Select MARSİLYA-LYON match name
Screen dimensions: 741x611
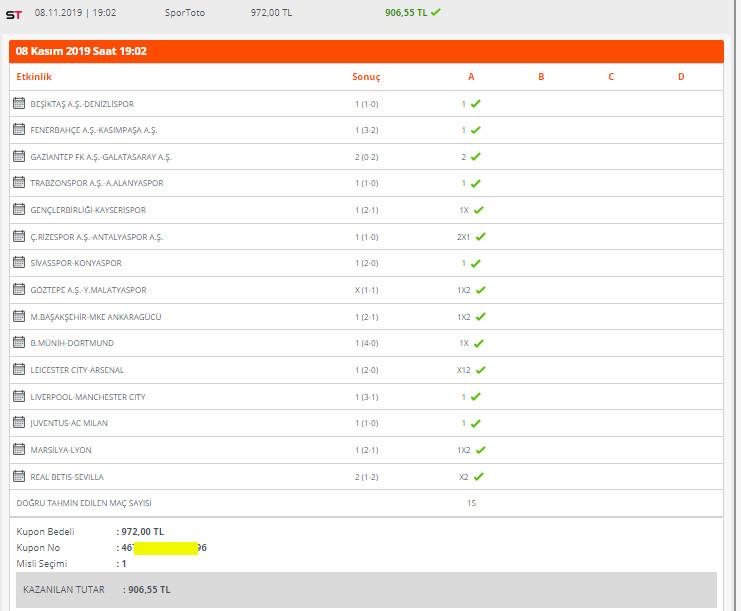(61, 450)
